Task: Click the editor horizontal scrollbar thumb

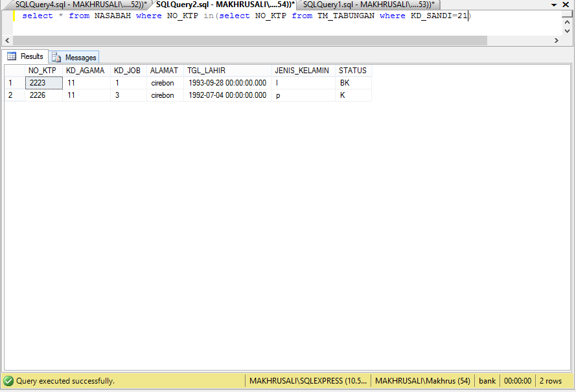Action: pos(250,40)
